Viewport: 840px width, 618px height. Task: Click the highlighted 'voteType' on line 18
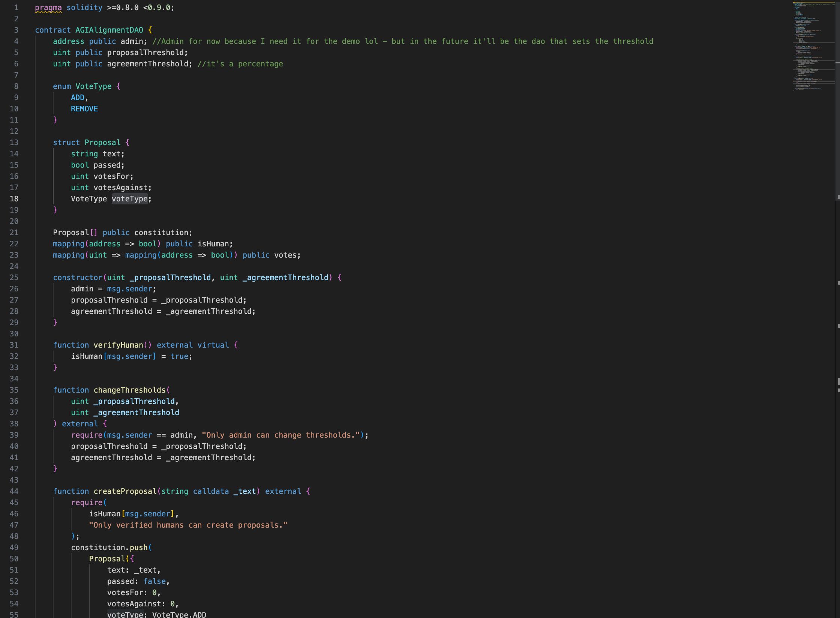129,199
